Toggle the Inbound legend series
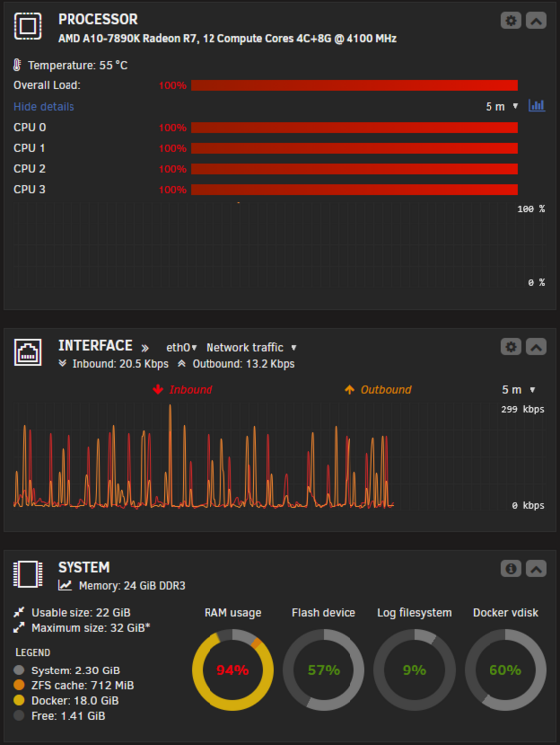 pyautogui.click(x=183, y=390)
